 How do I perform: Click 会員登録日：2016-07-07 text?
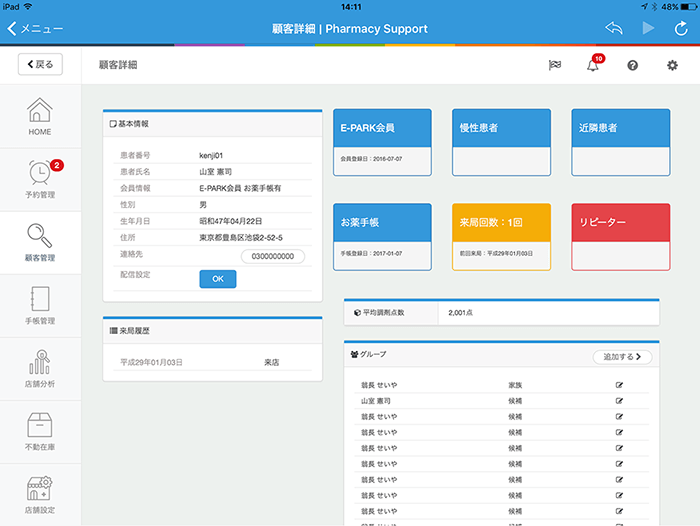[371, 159]
